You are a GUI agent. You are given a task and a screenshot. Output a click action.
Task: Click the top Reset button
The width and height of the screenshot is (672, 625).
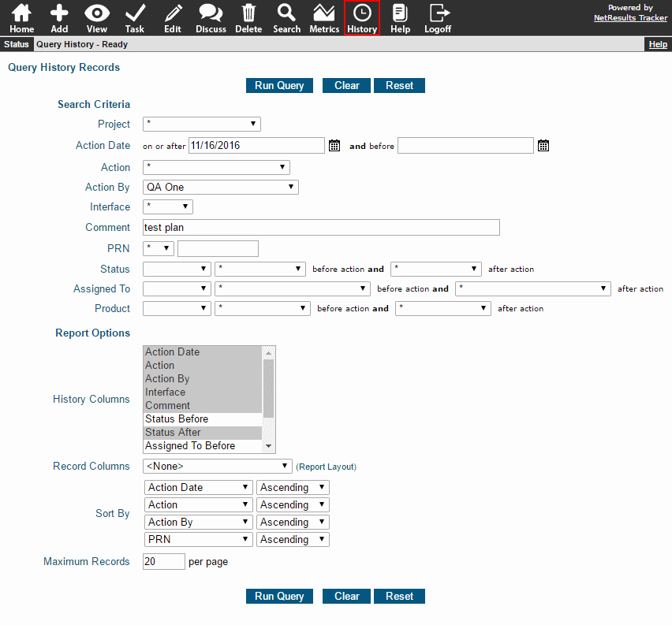399,85
